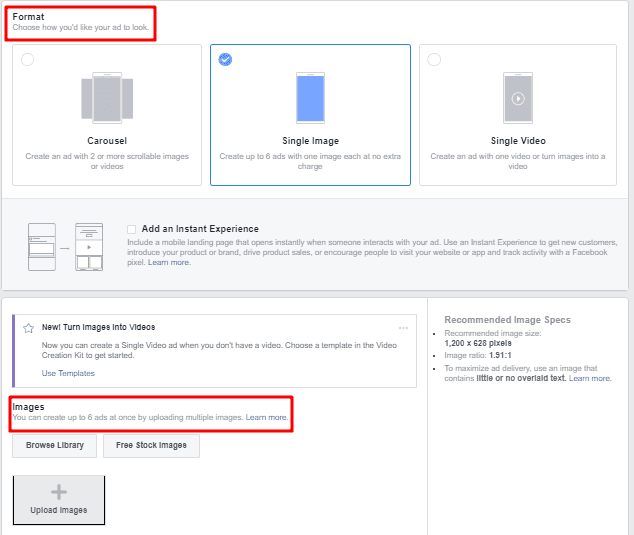634x535 pixels.
Task: Click the star icon beside Turn Images Into Videos
Action: 28,328
